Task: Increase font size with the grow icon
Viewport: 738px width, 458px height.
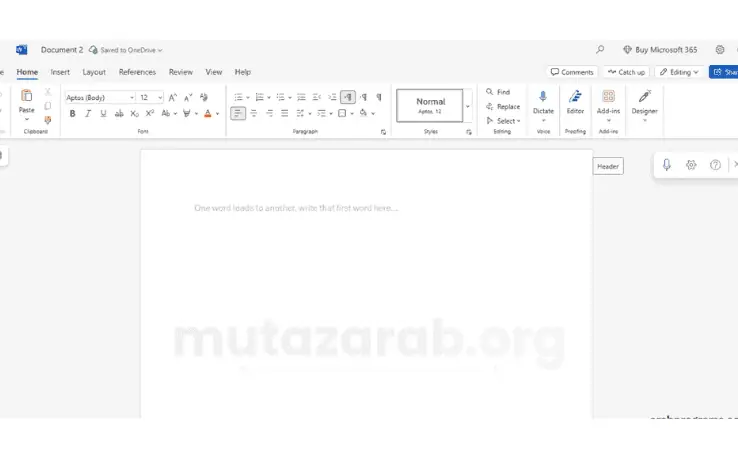Action: 173,97
